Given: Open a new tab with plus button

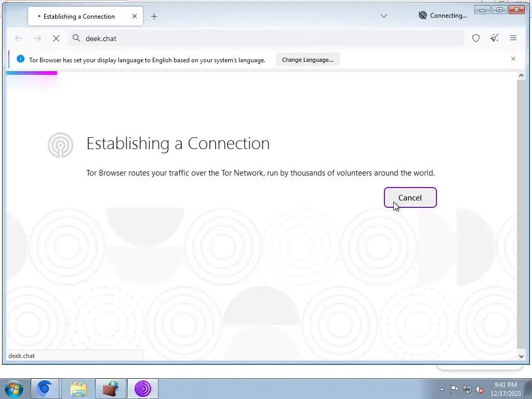Looking at the screenshot, I should click(x=154, y=16).
